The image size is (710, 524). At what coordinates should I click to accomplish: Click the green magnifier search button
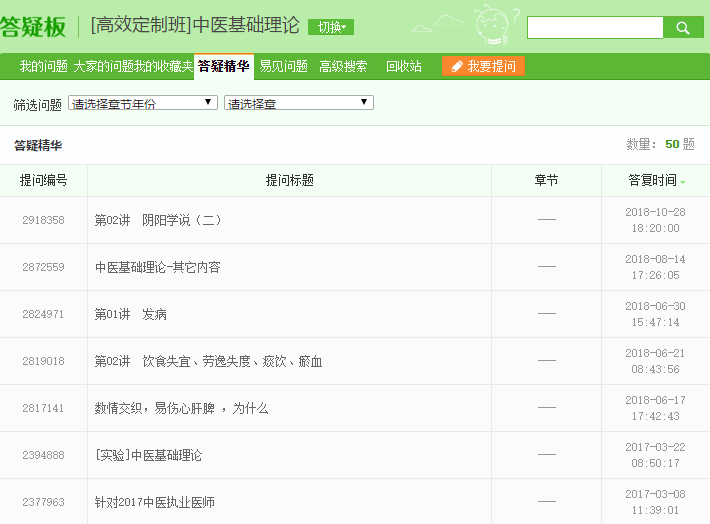683,28
